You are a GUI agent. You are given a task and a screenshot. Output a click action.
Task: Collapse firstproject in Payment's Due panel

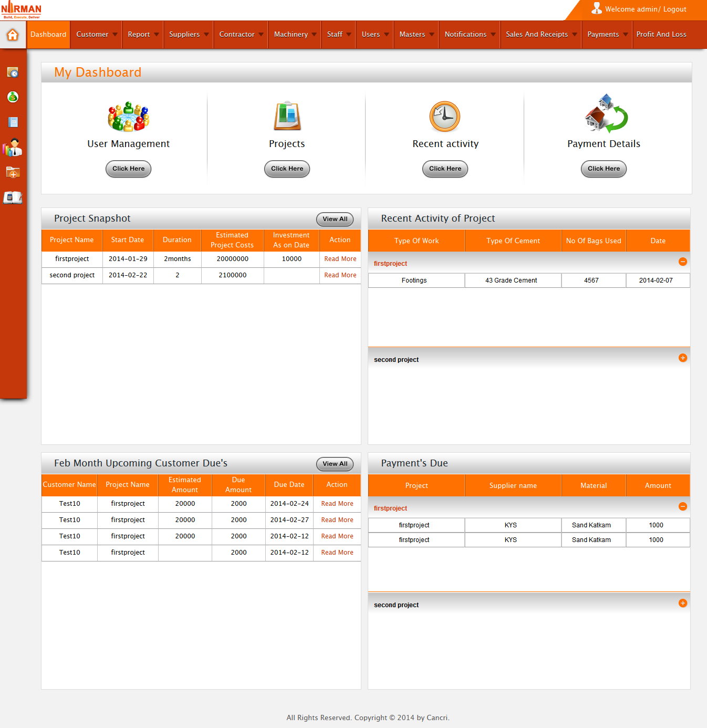click(x=682, y=506)
